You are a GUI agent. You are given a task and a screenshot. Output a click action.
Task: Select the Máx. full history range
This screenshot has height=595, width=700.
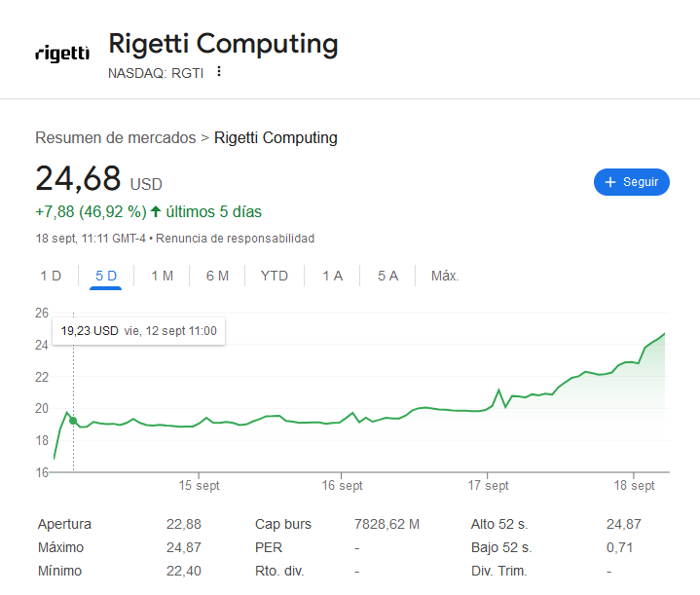(445, 276)
